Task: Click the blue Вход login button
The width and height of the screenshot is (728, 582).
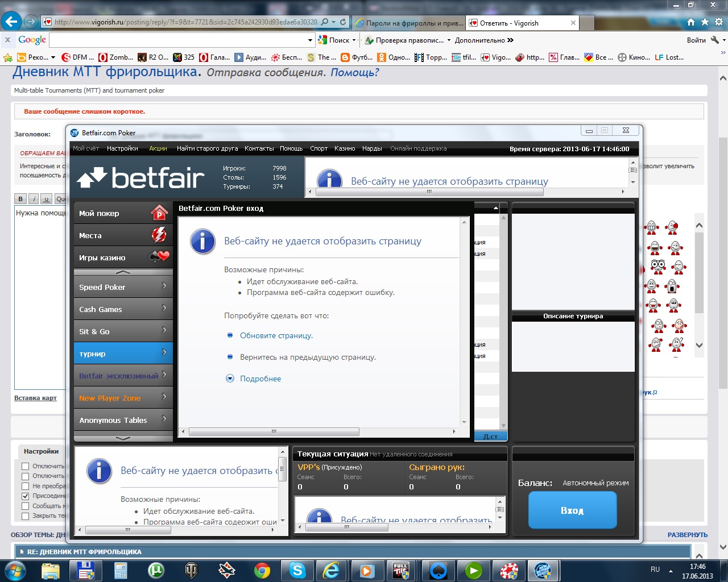Action: [x=572, y=510]
